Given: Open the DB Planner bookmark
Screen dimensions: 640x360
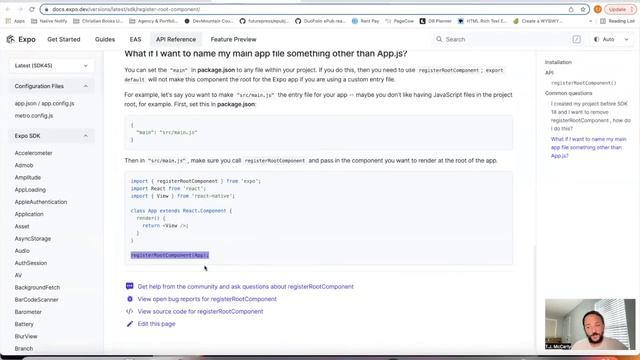Looking at the screenshot, I should click(x=436, y=21).
